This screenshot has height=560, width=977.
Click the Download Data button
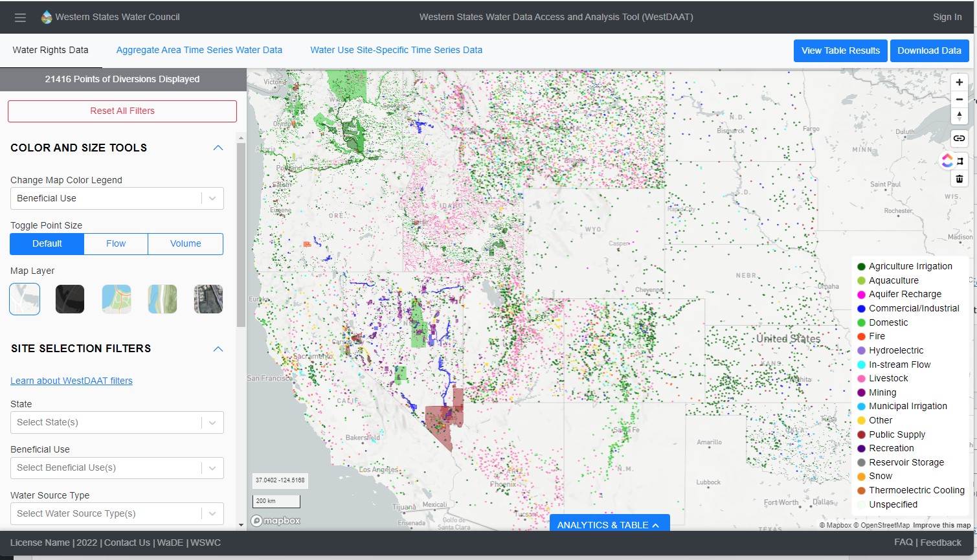928,50
